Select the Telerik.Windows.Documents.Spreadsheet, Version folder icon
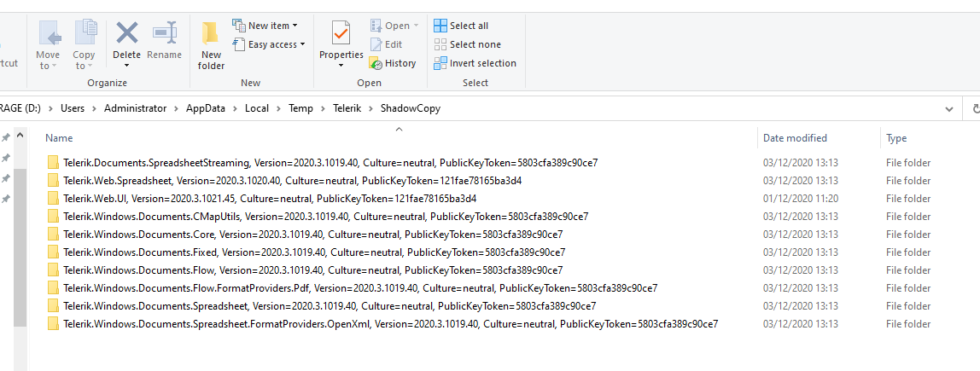 pyautogui.click(x=53, y=306)
